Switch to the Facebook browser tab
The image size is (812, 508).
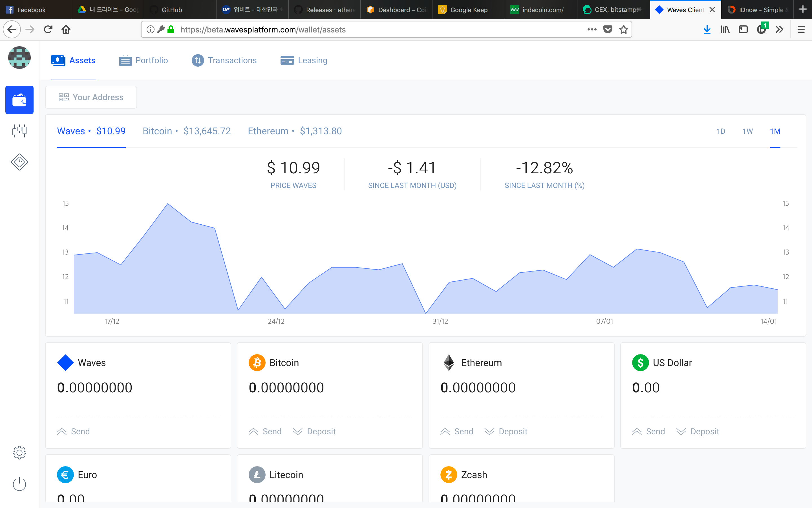(x=36, y=9)
